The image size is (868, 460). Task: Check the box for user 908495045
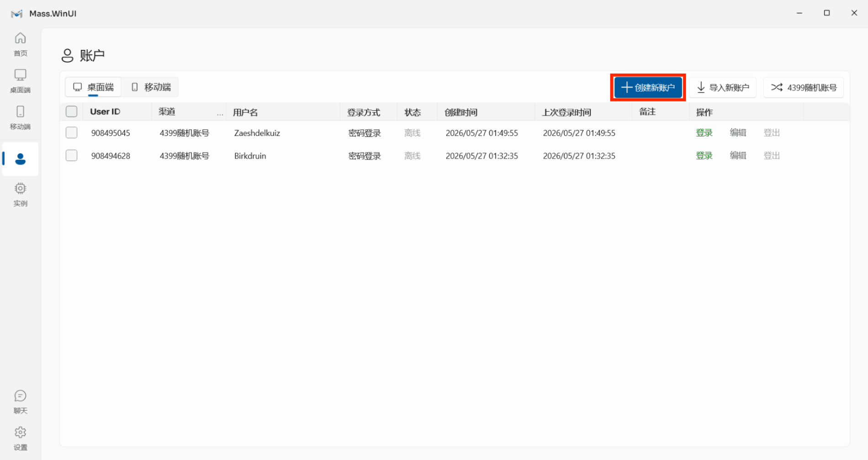[x=72, y=133]
